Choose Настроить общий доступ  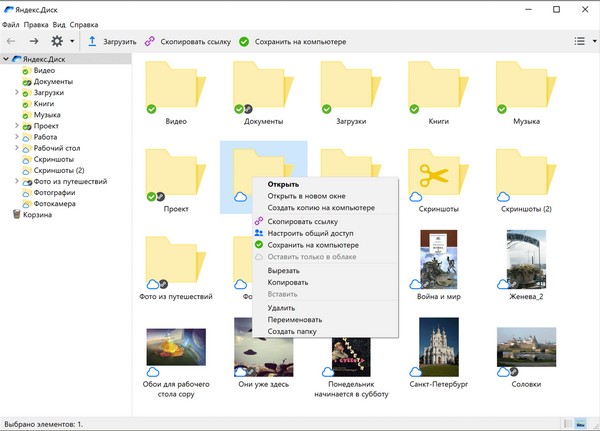(x=325, y=233)
